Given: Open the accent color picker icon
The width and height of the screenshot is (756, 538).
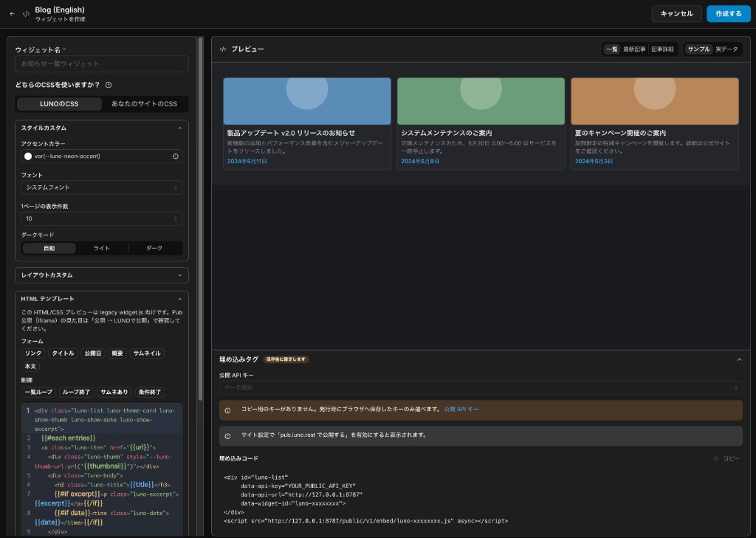Looking at the screenshot, I should 176,156.
